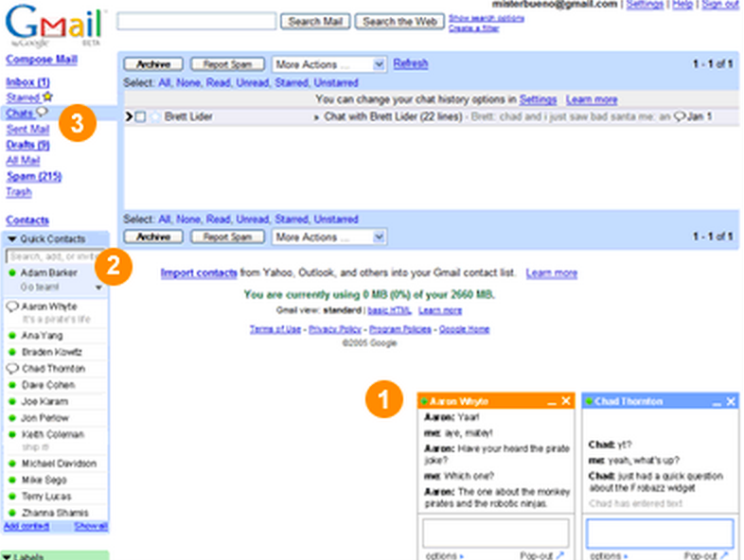This screenshot has width=744, height=560.
Task: Minimize the Chad Thornton chat window
Action: coord(717,403)
